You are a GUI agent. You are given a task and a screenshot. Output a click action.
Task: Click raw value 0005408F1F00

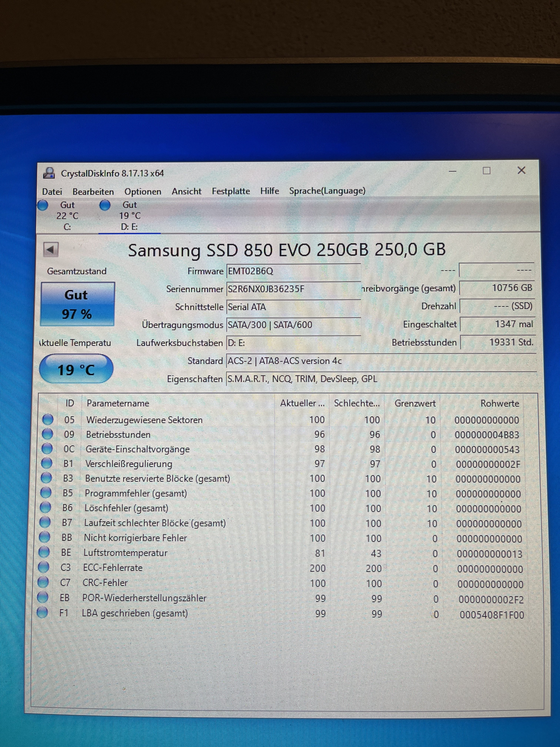[492, 615]
